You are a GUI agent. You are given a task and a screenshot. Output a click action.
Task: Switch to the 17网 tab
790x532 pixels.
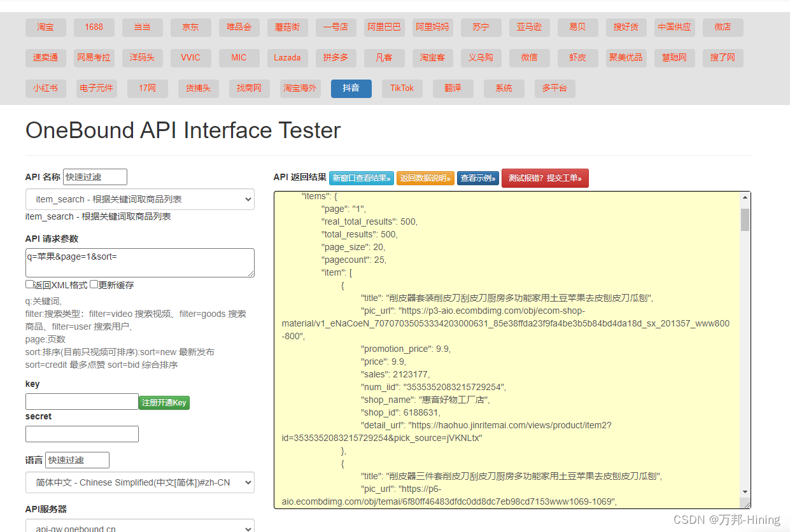click(147, 88)
